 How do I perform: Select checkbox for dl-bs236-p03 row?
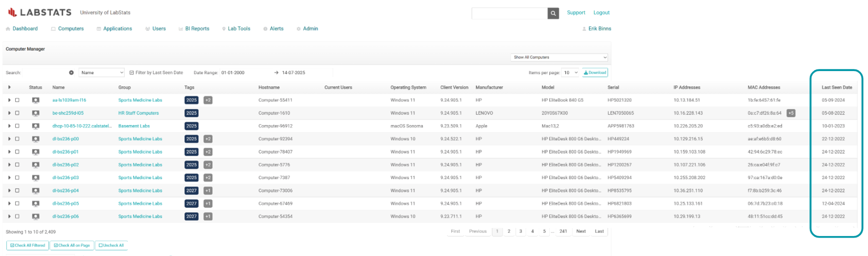pos(17,178)
